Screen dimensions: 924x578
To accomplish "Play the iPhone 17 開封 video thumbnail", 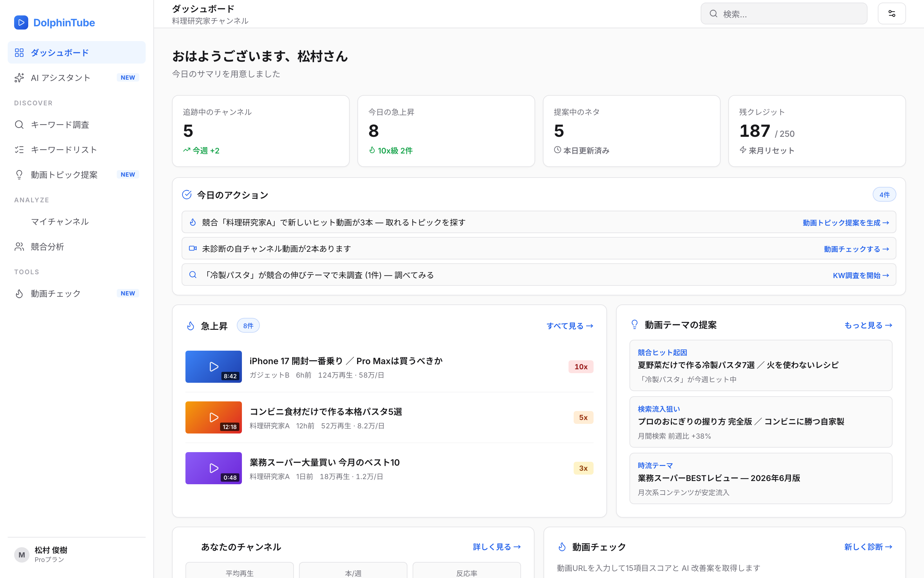I will [213, 367].
